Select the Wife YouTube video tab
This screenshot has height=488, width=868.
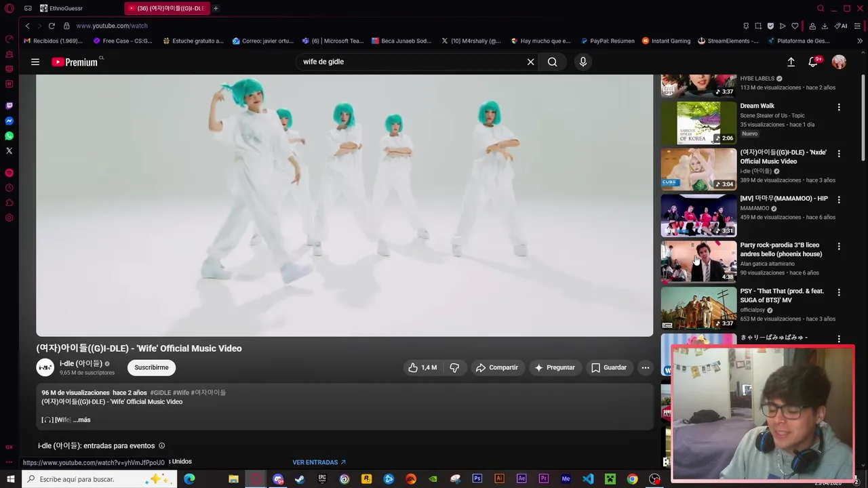167,8
